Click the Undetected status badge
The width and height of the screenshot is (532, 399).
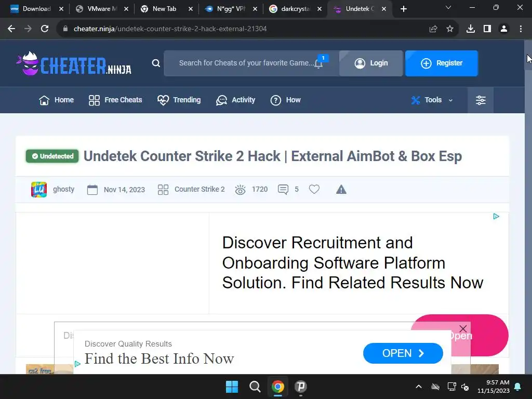[52, 156]
